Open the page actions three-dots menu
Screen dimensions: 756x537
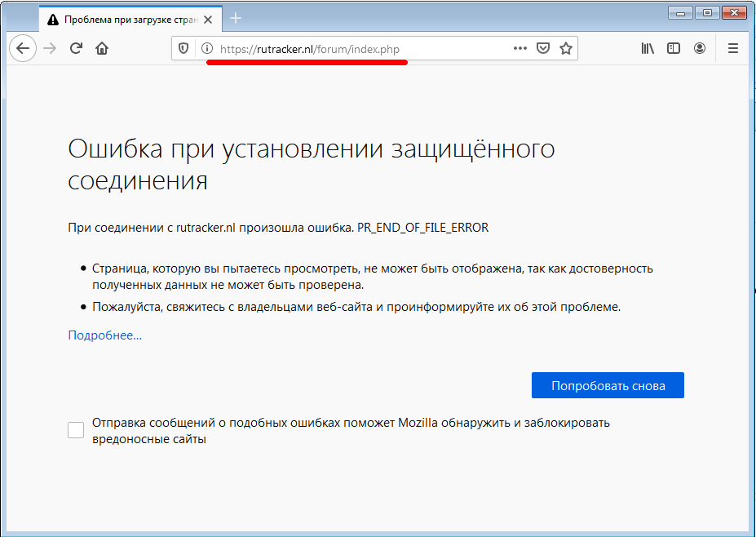pos(519,48)
